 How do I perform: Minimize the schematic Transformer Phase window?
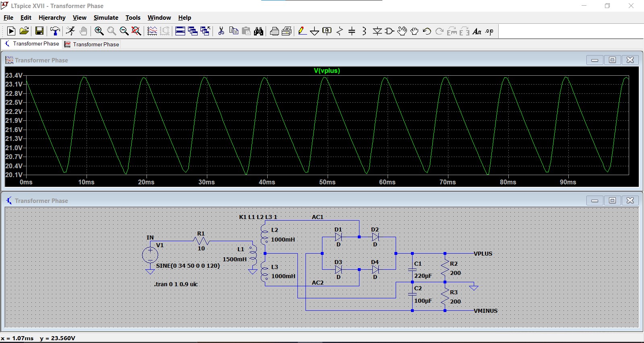pos(594,200)
